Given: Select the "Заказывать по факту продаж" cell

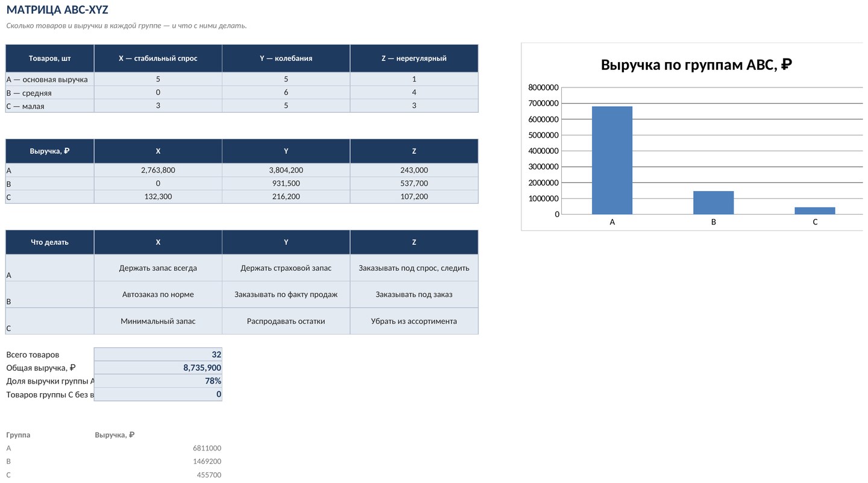Looking at the screenshot, I should click(286, 294).
